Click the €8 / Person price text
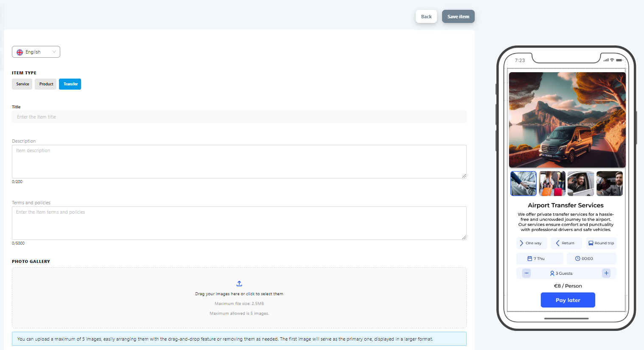 point(568,286)
